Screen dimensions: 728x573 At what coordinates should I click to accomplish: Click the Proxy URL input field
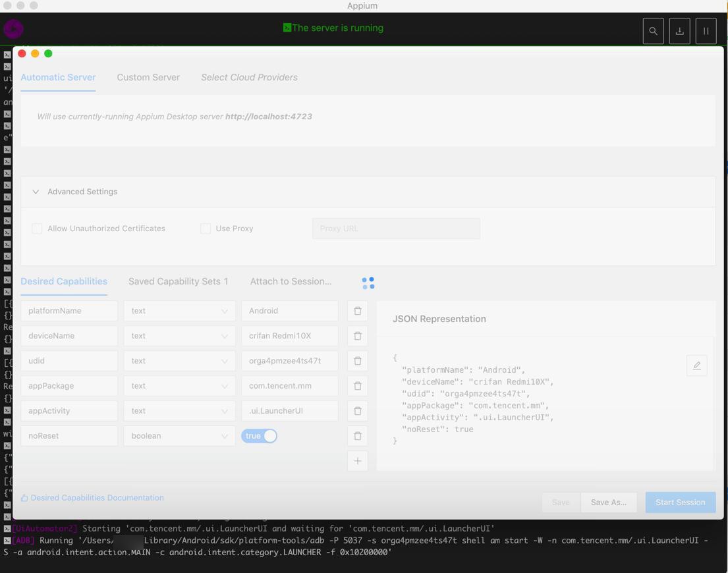coord(396,229)
